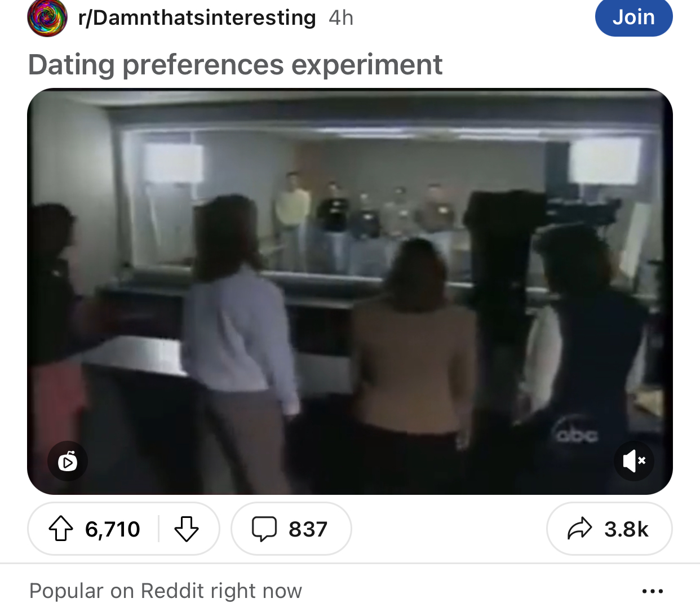700x616 pixels.
Task: Unmute the video with the speaker icon
Action: pyautogui.click(x=634, y=461)
